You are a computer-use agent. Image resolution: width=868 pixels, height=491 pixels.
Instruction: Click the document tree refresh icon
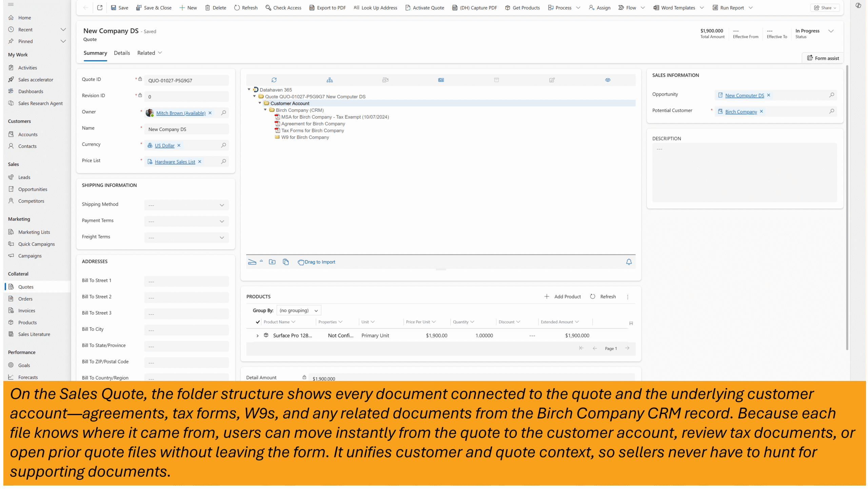(x=274, y=80)
